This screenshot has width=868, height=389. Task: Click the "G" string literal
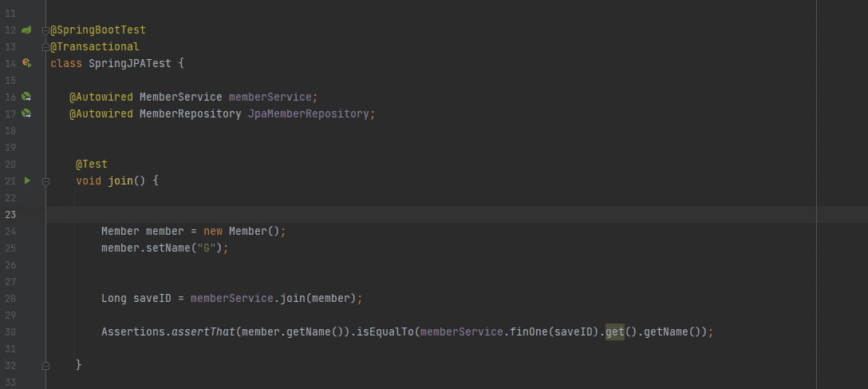coord(207,248)
